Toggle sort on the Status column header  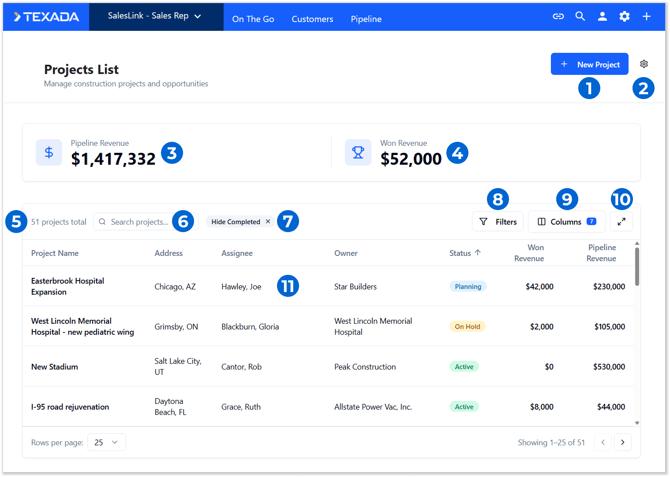point(465,253)
